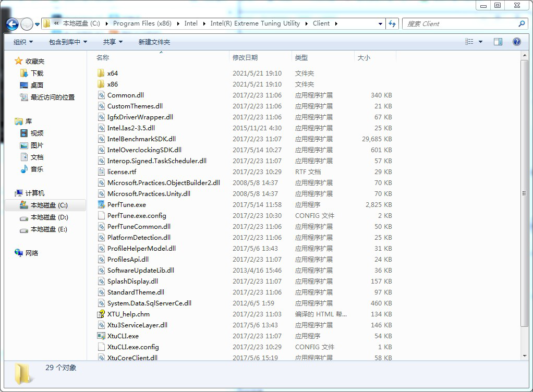Click the Forward navigation arrow button
Viewport: 533px width, 392px height.
click(27, 24)
